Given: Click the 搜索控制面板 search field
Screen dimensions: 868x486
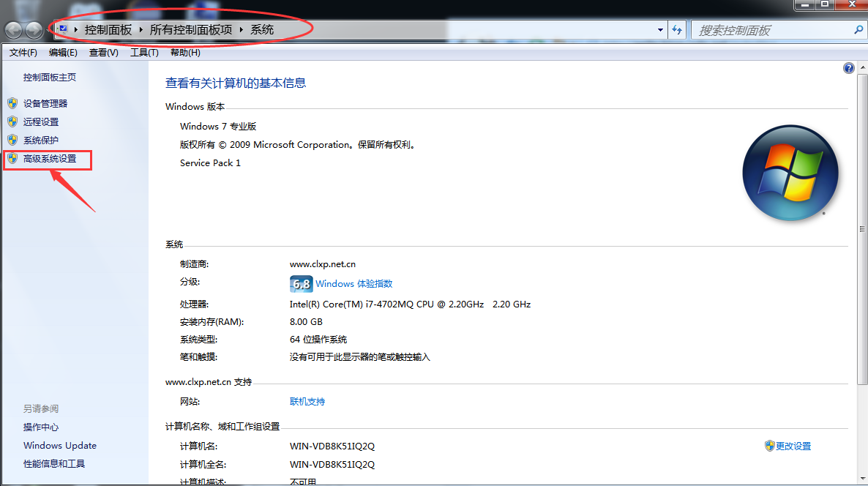Looking at the screenshot, I should tap(773, 31).
